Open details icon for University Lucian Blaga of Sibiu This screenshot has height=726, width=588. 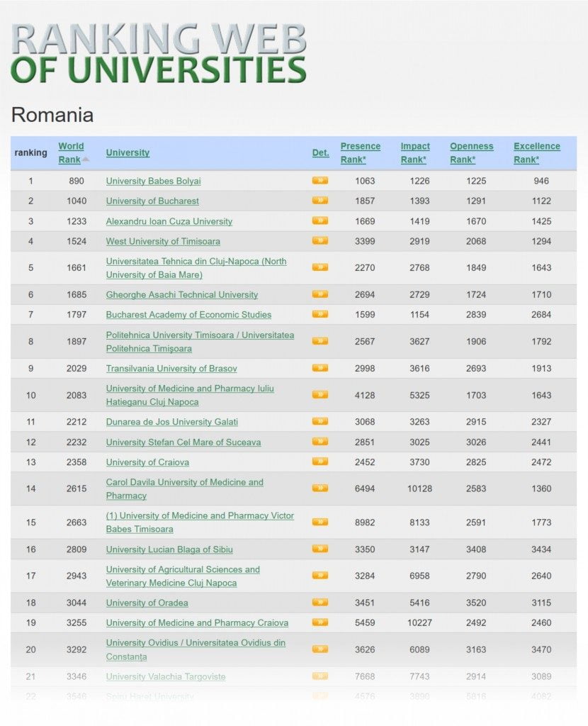320,549
